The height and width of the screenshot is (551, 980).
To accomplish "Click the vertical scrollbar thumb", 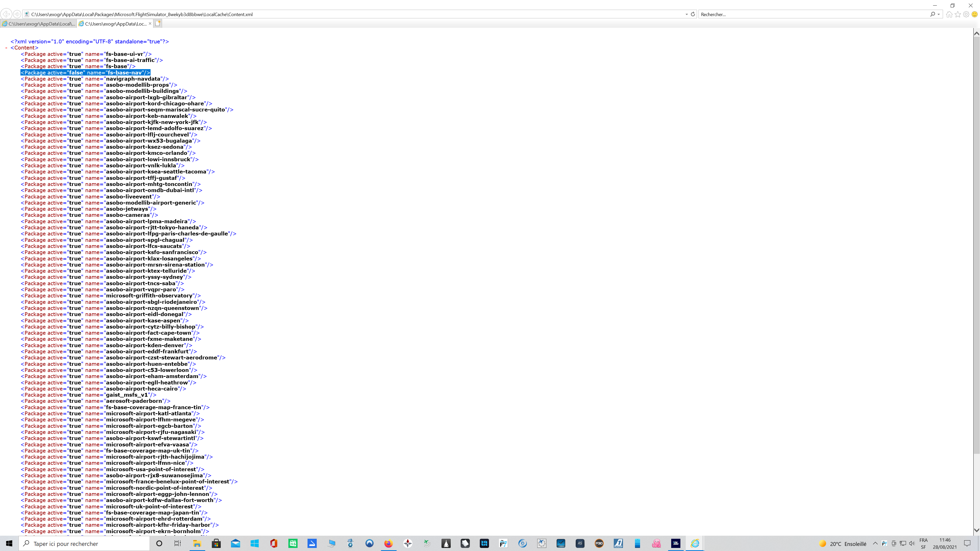I will [976, 245].
